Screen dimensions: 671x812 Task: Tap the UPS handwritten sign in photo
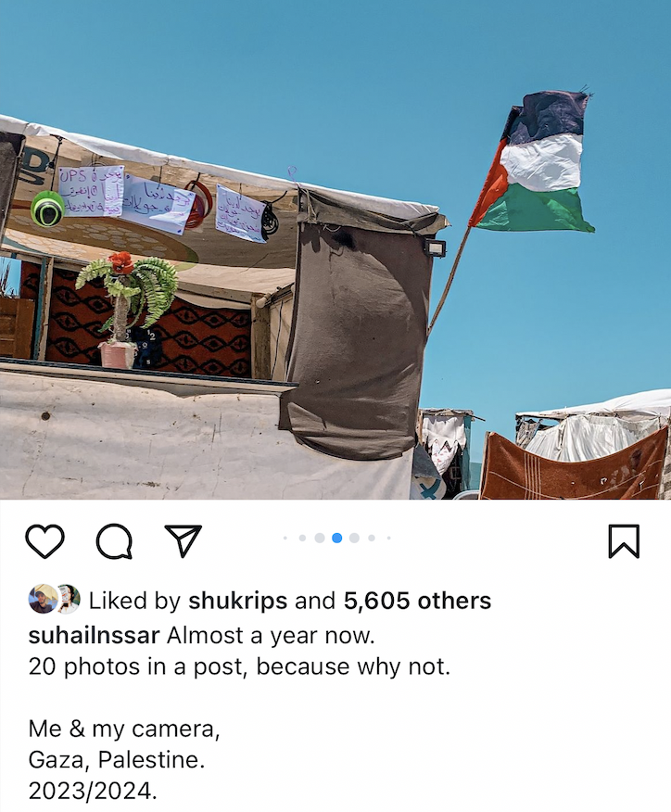91,191
